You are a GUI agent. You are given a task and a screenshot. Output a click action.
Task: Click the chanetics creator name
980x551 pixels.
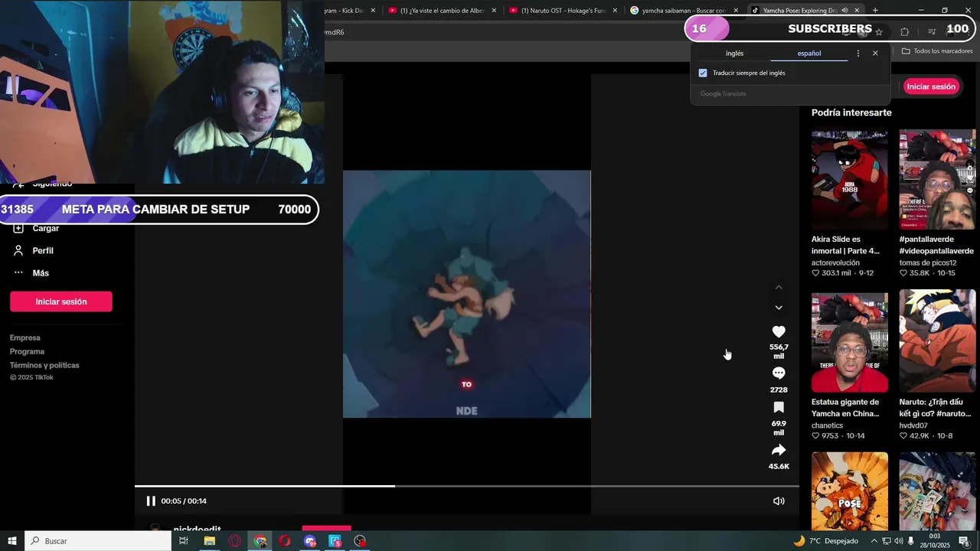coord(827,425)
